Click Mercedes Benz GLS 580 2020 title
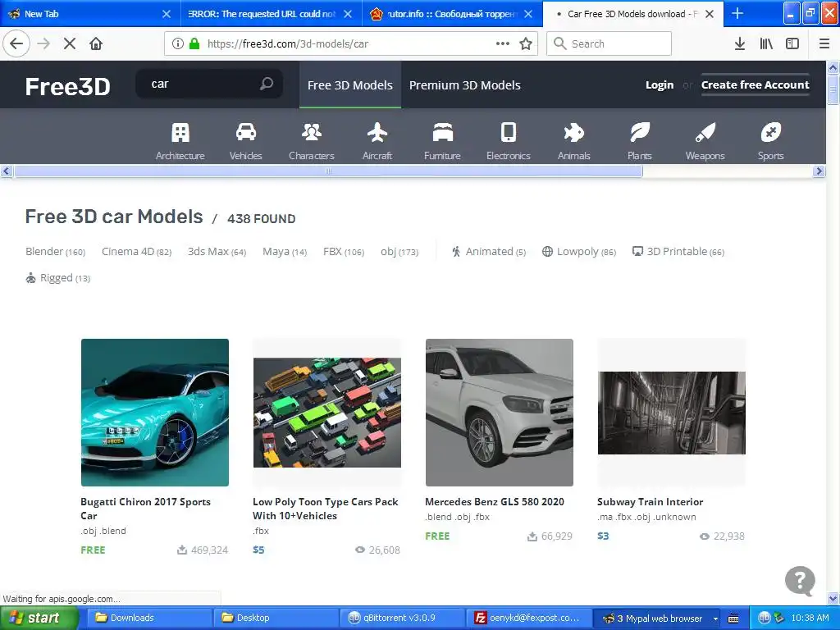This screenshot has width=840, height=630. pos(495,502)
